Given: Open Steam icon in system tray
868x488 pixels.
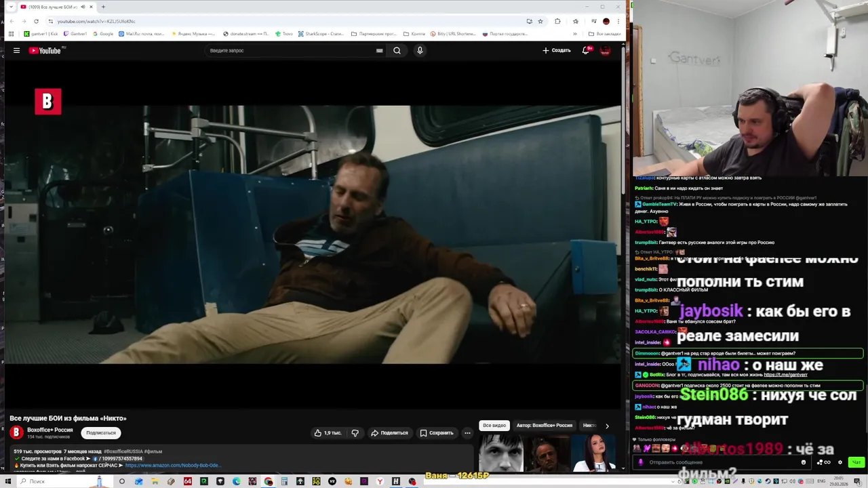Looking at the screenshot, I should click(x=768, y=481).
